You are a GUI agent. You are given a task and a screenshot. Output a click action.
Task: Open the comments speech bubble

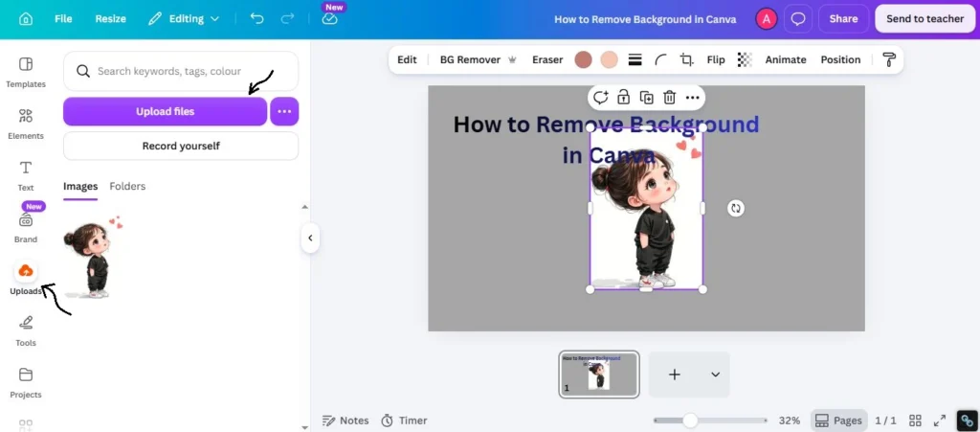coord(798,19)
